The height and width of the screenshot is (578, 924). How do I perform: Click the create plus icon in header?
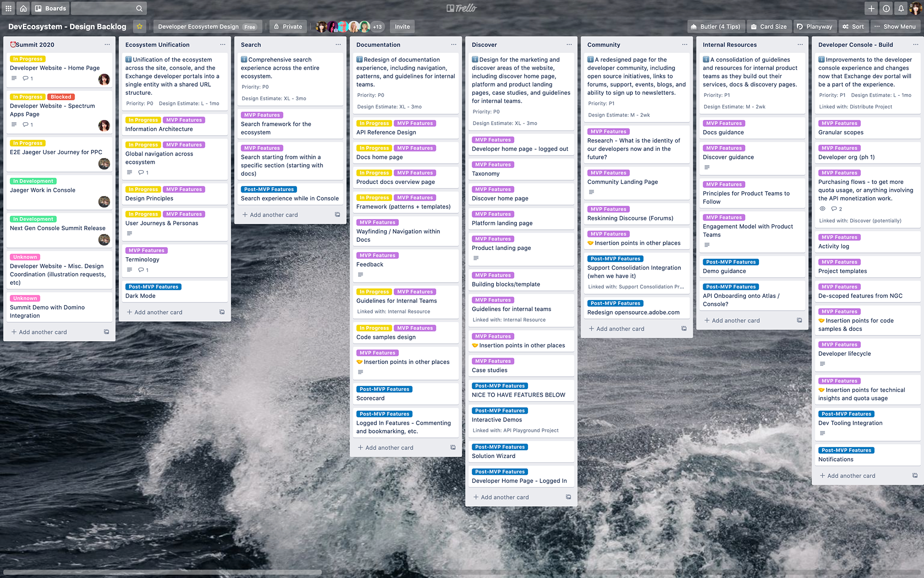[x=871, y=8]
